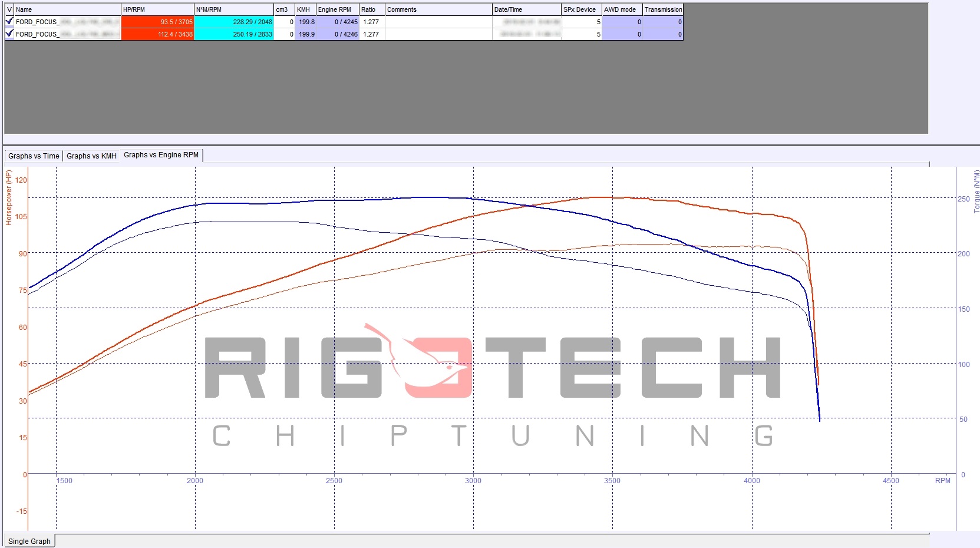Sort by the Name column header
Screen dimensions: 980x548
tap(67, 9)
